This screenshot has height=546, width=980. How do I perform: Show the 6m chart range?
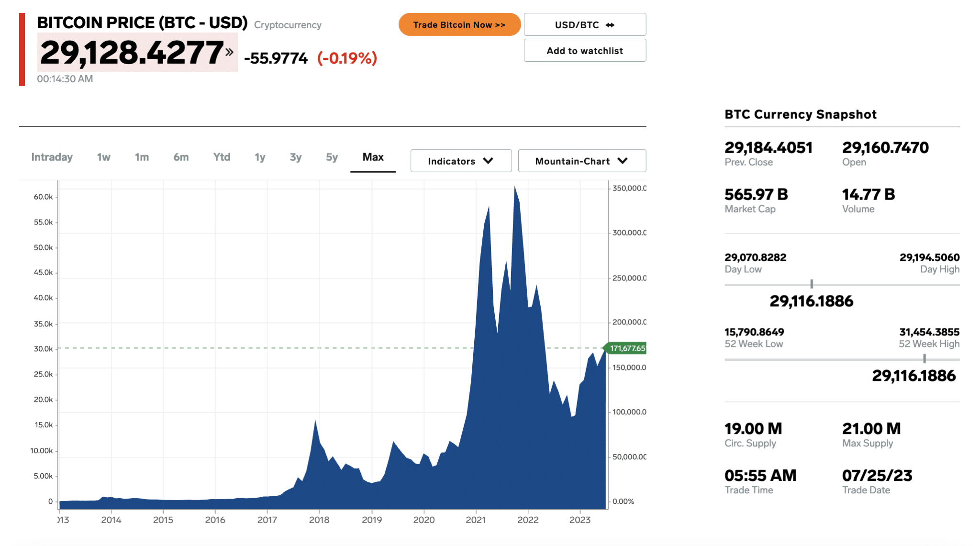tap(181, 157)
